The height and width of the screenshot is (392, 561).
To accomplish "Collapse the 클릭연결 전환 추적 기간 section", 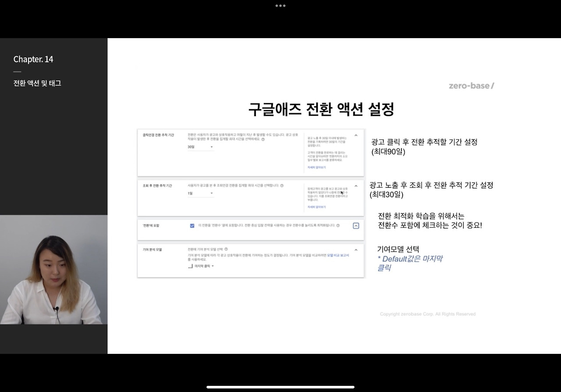I will coord(356,135).
